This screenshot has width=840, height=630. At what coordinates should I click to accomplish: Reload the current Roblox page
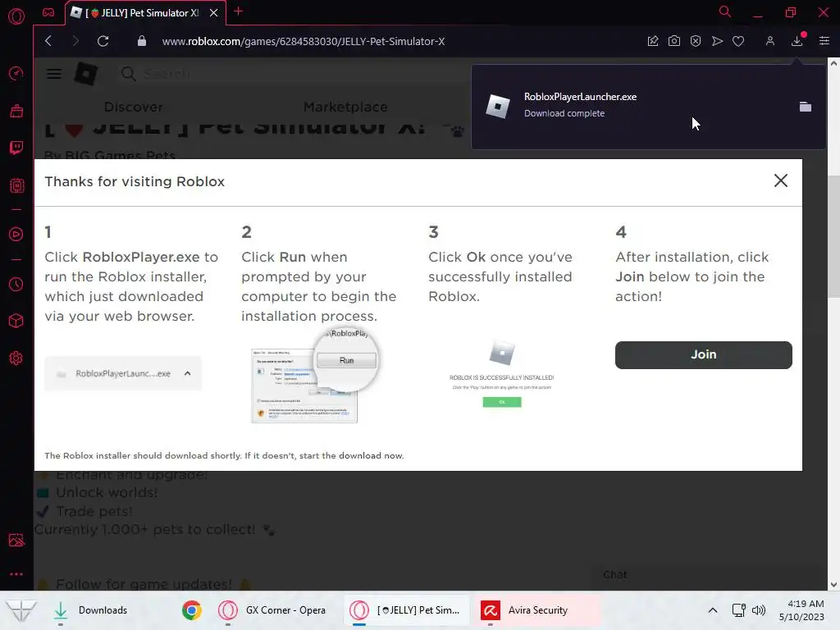click(x=103, y=41)
